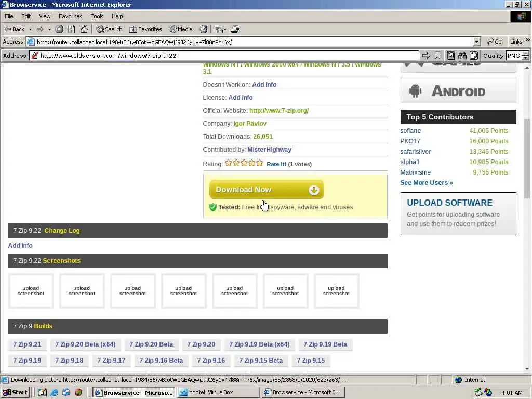Open the Forward history dropdown arrow
Viewport: 532px width, 399px height.
coord(49,29)
